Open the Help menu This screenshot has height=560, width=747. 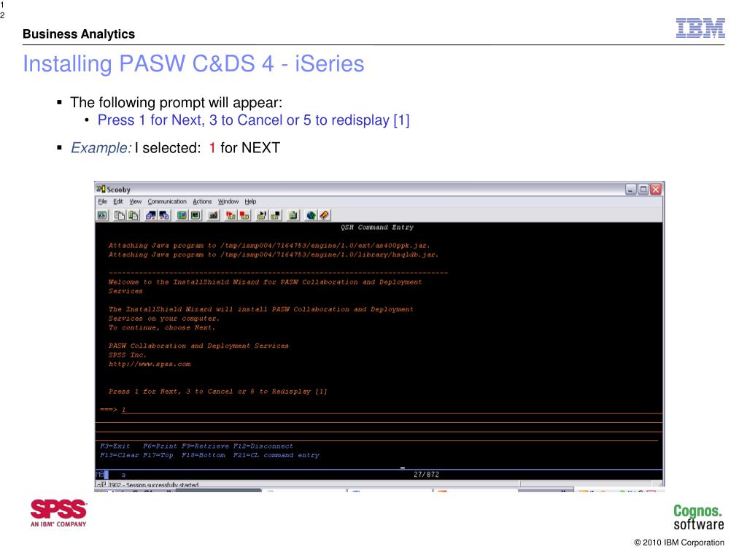click(x=250, y=201)
